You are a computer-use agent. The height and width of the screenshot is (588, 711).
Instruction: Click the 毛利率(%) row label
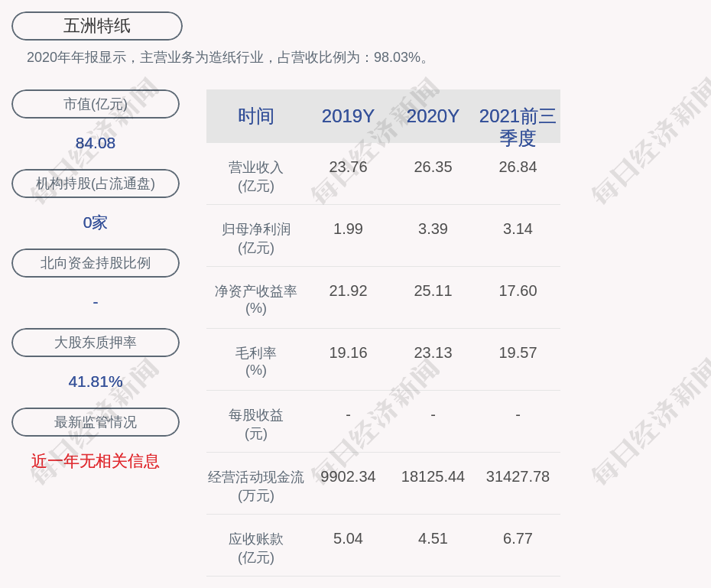255,361
